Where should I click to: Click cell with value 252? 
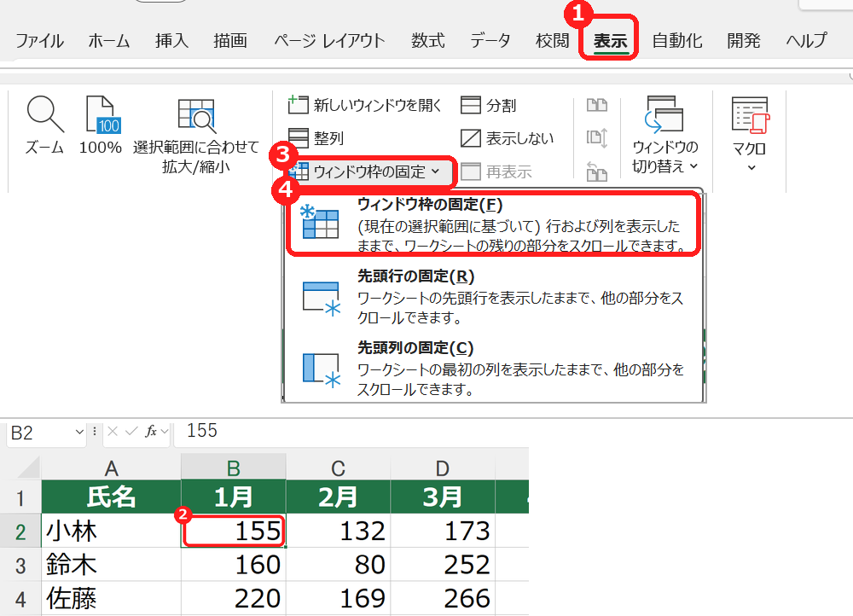(x=442, y=564)
